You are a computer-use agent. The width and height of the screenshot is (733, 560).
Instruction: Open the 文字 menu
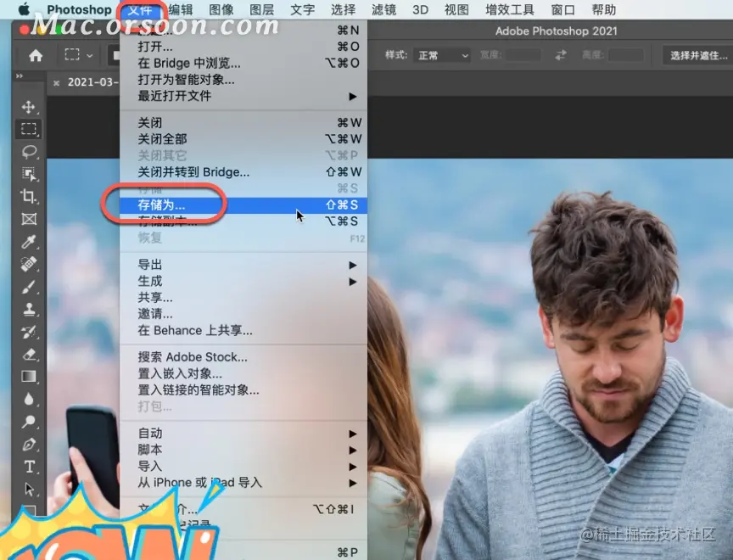click(x=302, y=9)
